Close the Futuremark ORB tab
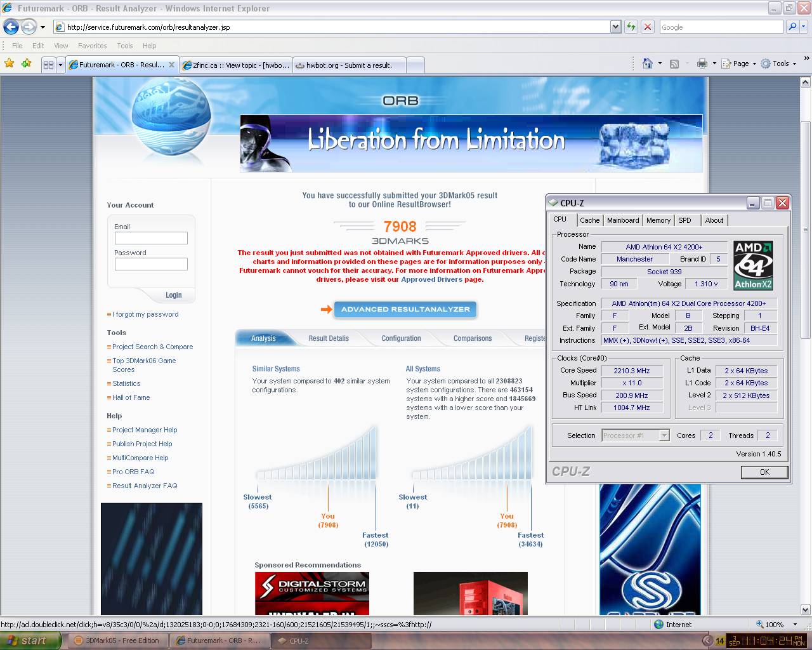812x650 pixels. pos(171,65)
